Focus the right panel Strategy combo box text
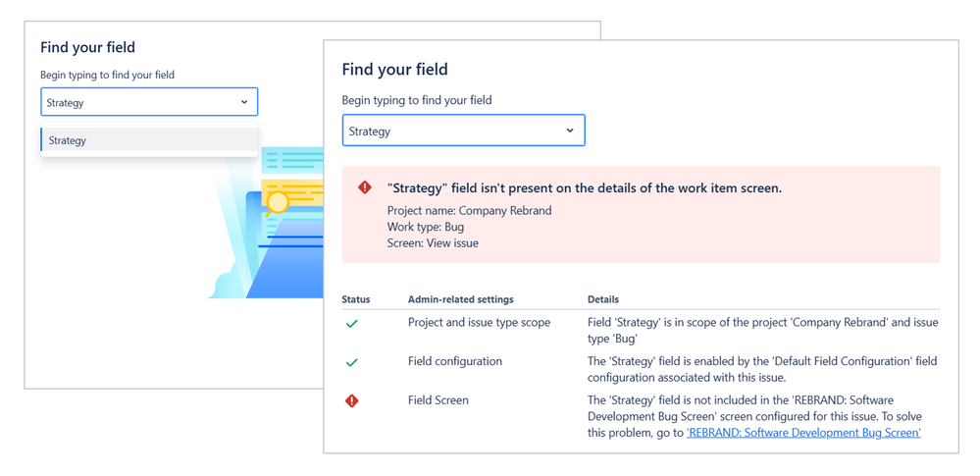 370,132
